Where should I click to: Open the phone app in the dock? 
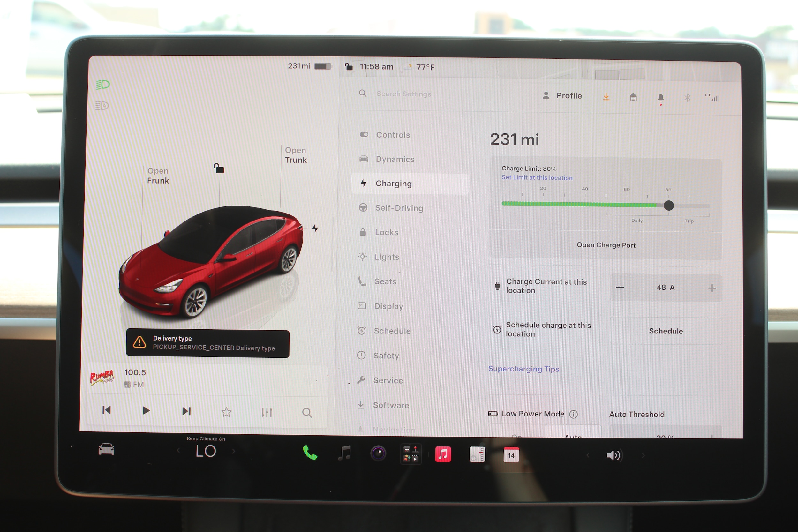click(310, 453)
